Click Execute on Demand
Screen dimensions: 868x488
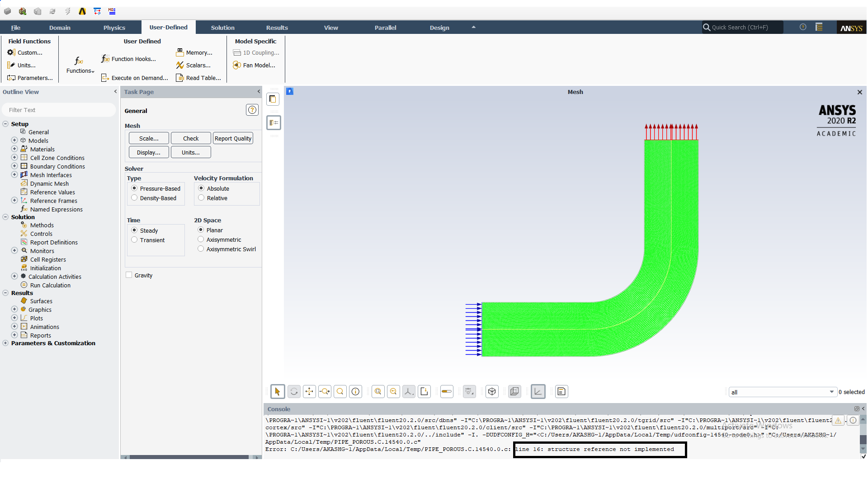pos(135,78)
